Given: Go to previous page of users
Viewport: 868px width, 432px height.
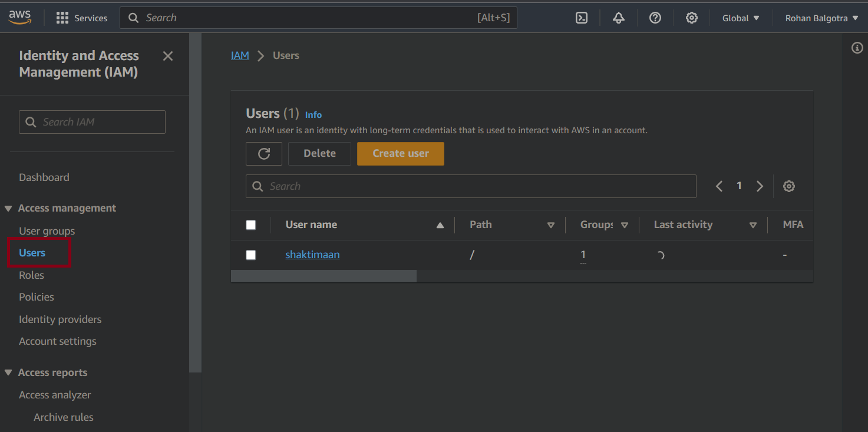Looking at the screenshot, I should click(x=719, y=186).
